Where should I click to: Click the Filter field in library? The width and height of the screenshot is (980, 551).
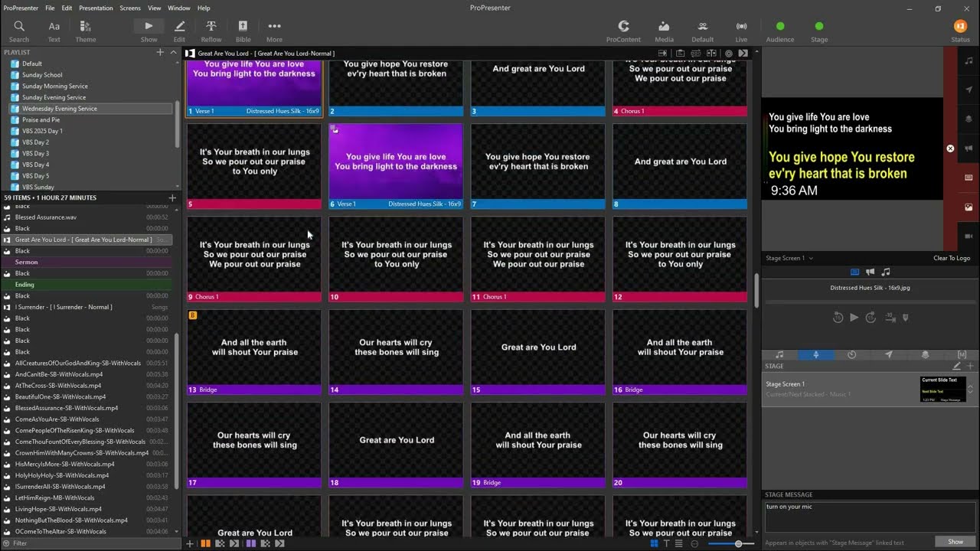click(x=90, y=543)
